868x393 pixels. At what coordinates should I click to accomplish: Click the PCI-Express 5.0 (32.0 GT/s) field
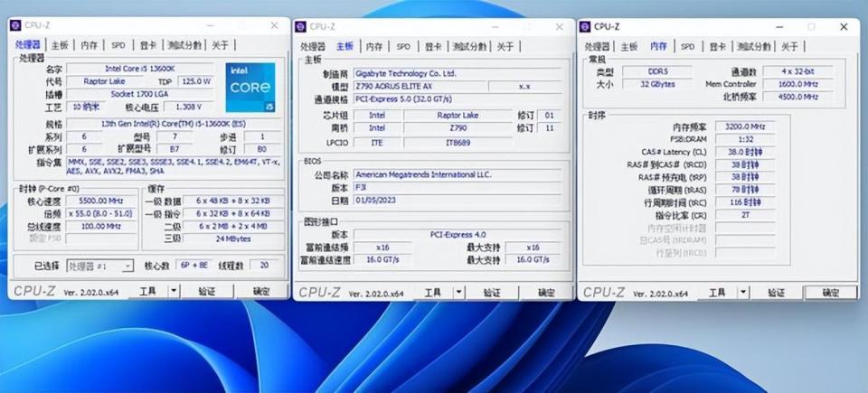click(457, 99)
